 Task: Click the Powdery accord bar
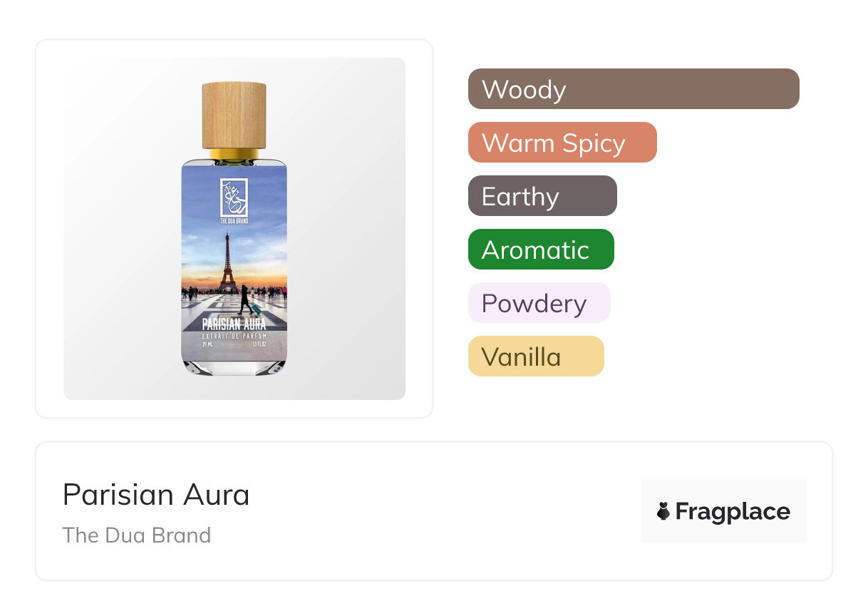(539, 303)
